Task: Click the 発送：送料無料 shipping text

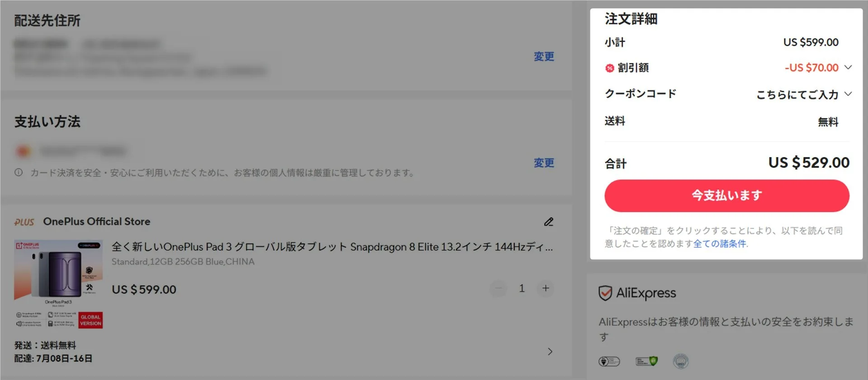Action: point(45,345)
